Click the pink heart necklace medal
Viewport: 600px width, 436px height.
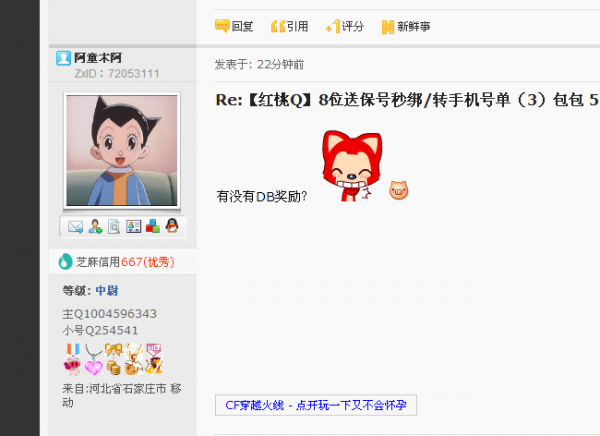[x=93, y=359]
